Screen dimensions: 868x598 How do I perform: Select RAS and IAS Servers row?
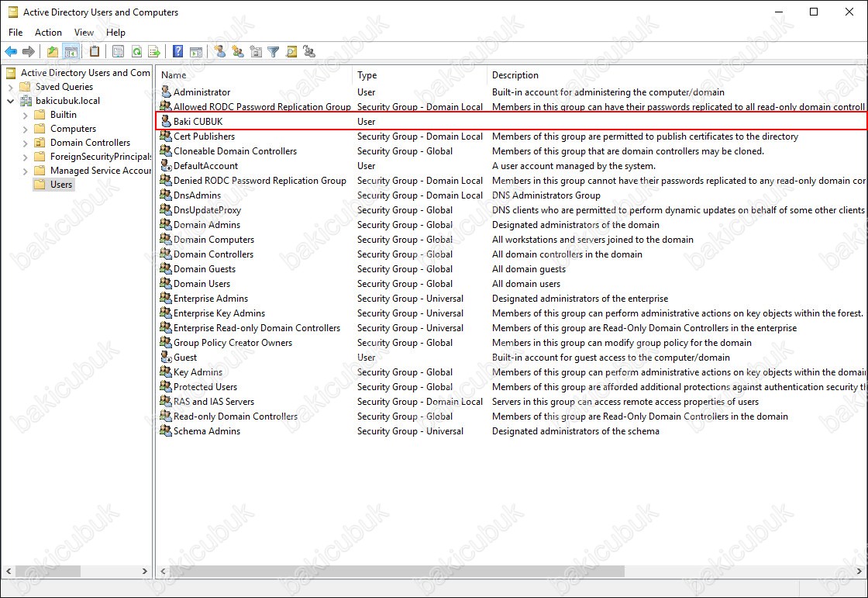(511, 401)
